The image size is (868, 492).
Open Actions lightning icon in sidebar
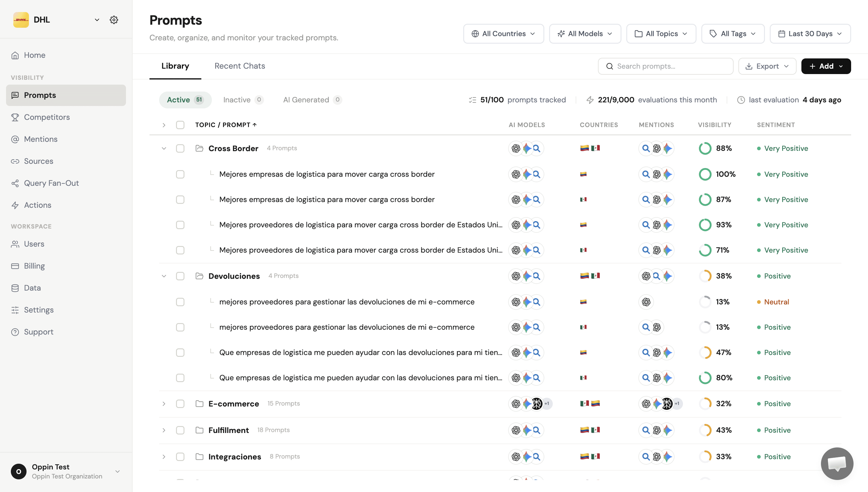coord(15,205)
